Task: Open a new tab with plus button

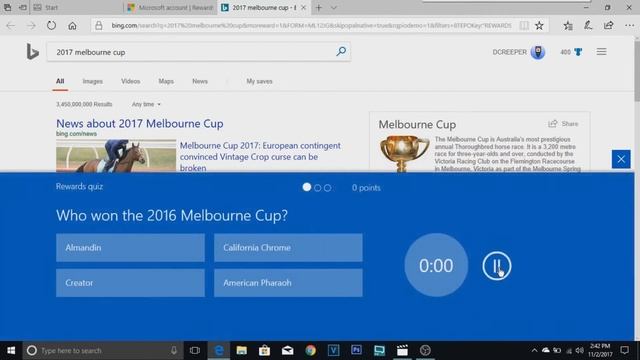Action: 319,7
